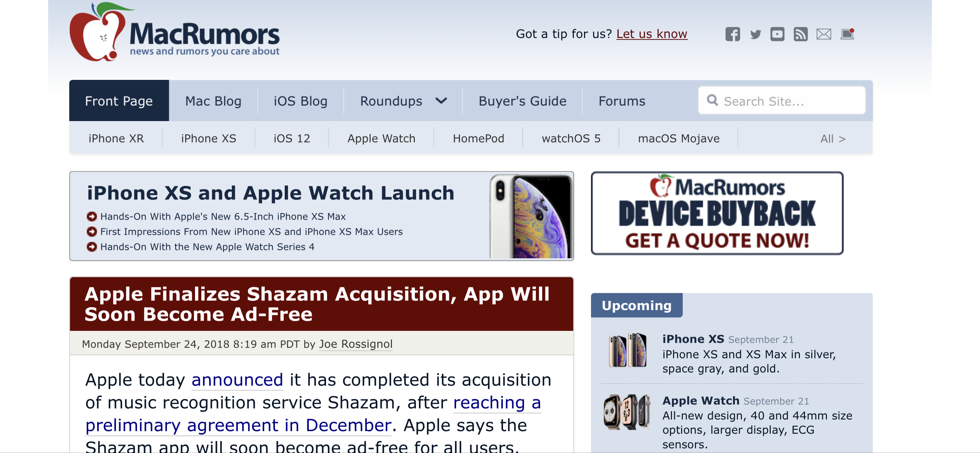Open Hands-On With iPhone XS Max bullet

point(222,216)
